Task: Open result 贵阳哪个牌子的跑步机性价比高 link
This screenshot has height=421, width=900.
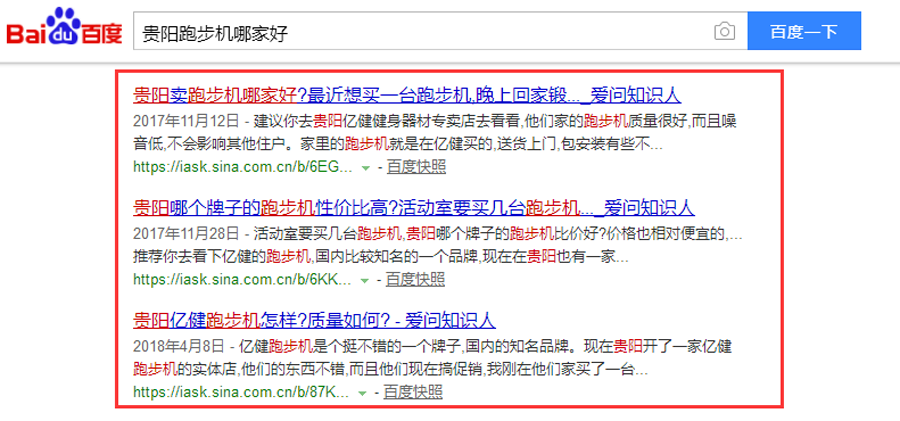Action: (x=414, y=207)
